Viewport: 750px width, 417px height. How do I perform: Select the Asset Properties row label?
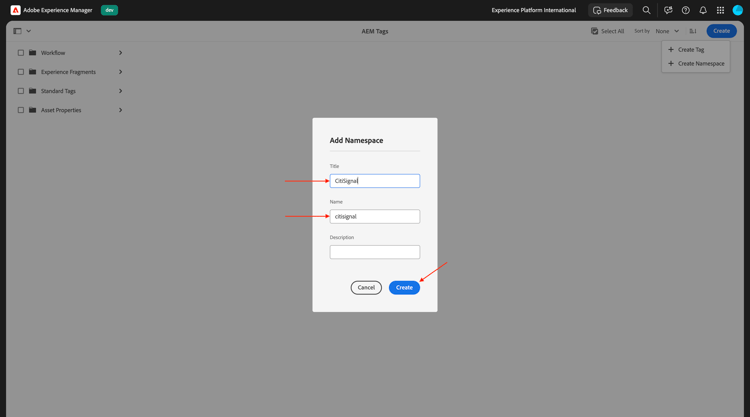click(61, 110)
